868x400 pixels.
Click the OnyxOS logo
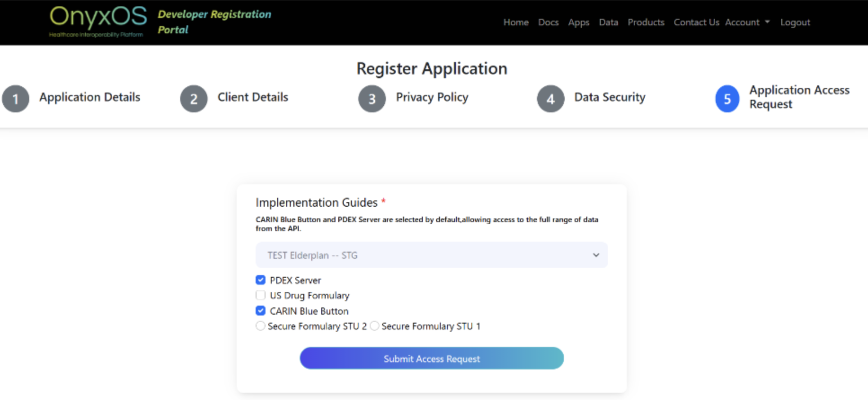(98, 21)
